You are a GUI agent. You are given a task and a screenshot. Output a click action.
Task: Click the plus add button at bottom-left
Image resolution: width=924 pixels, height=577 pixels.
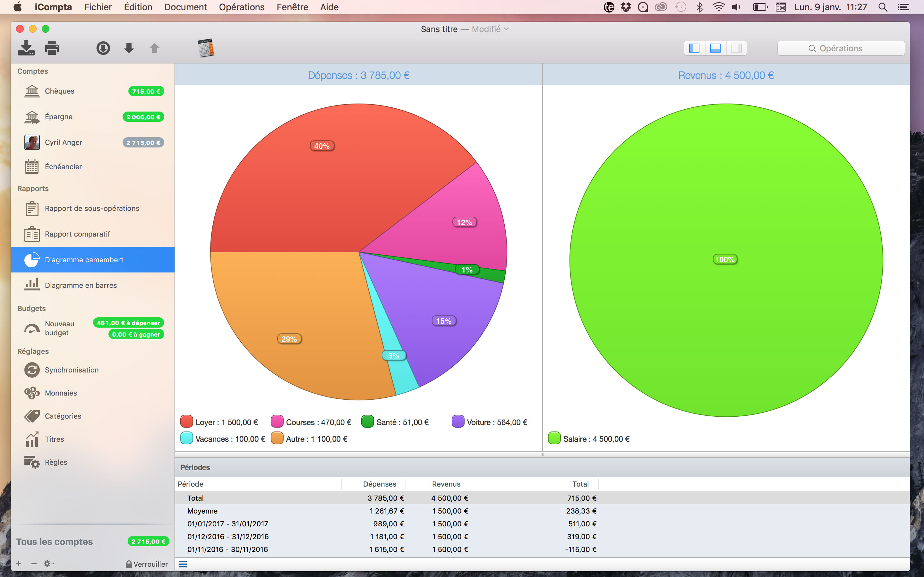coord(19,564)
